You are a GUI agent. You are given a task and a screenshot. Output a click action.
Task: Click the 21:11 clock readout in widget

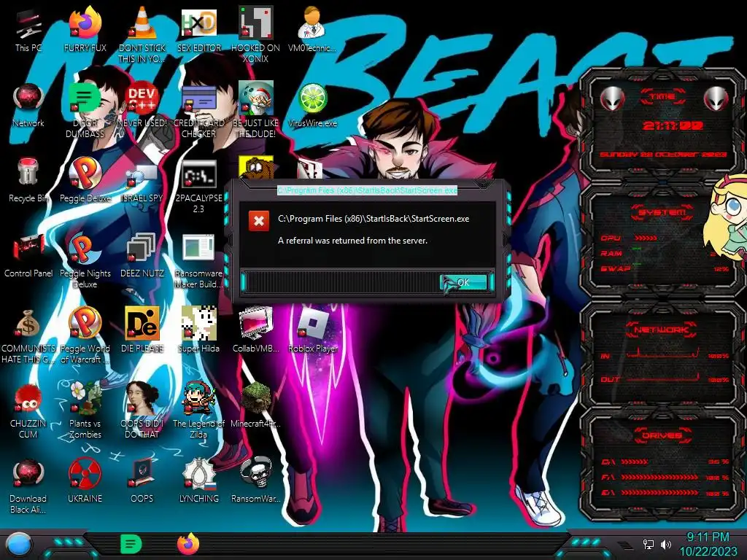pyautogui.click(x=673, y=126)
